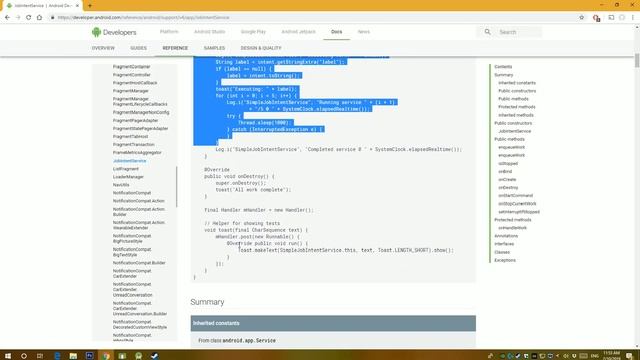Viewport: 640px width, 360px height.
Task: Switch to Chrome in the taskbar
Action: [x=106, y=356]
